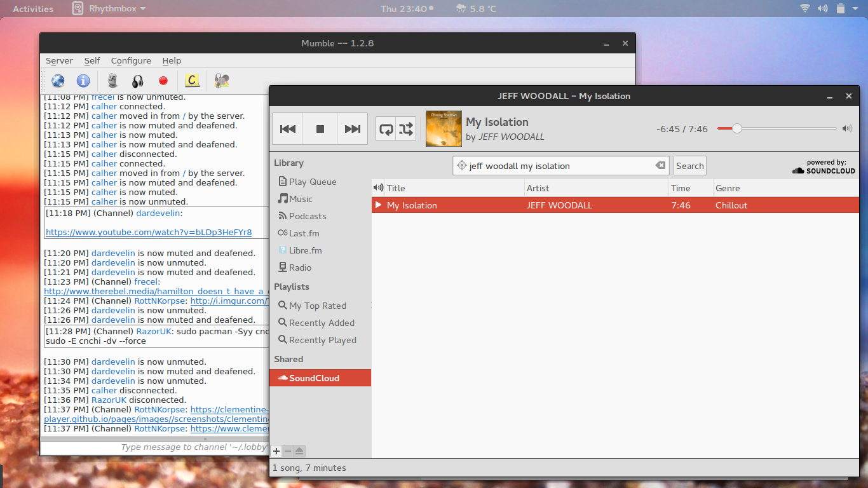Click the weather 5.8 °C indicator
The width and height of the screenshot is (868, 488).
tap(476, 8)
